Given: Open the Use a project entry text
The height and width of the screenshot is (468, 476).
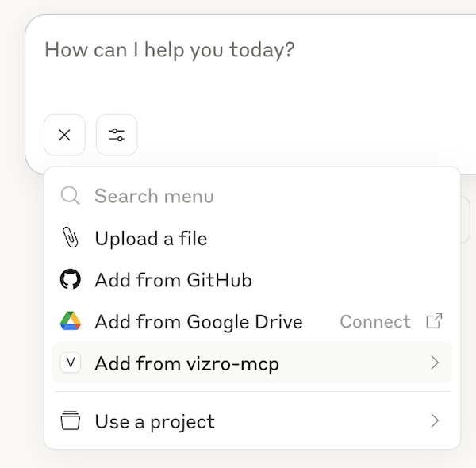Looking at the screenshot, I should tap(155, 421).
